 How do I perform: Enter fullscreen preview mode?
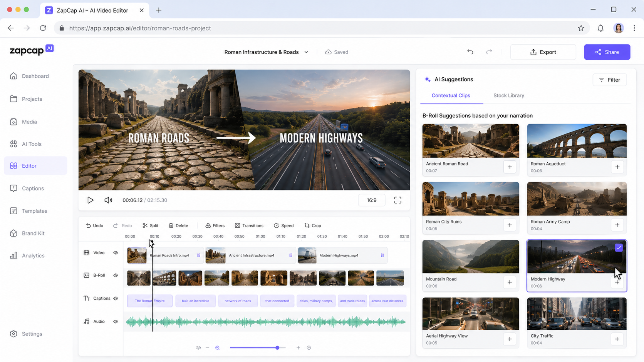(x=397, y=200)
